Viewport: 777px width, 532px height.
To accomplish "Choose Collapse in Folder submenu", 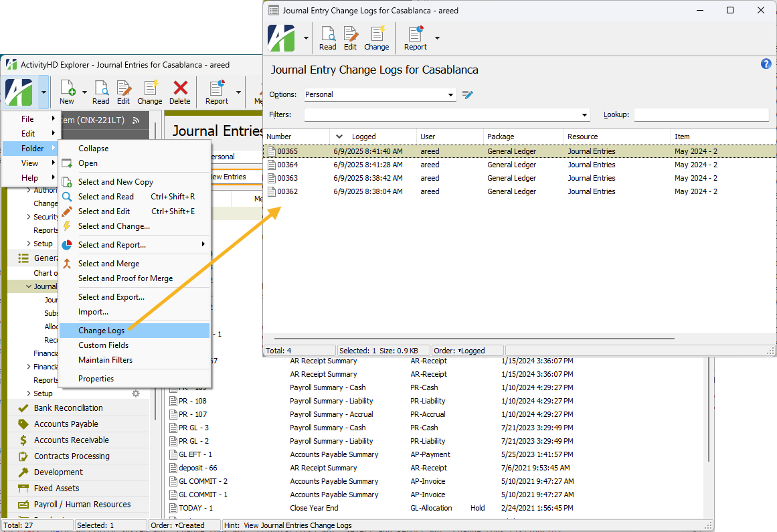I will point(135,149).
